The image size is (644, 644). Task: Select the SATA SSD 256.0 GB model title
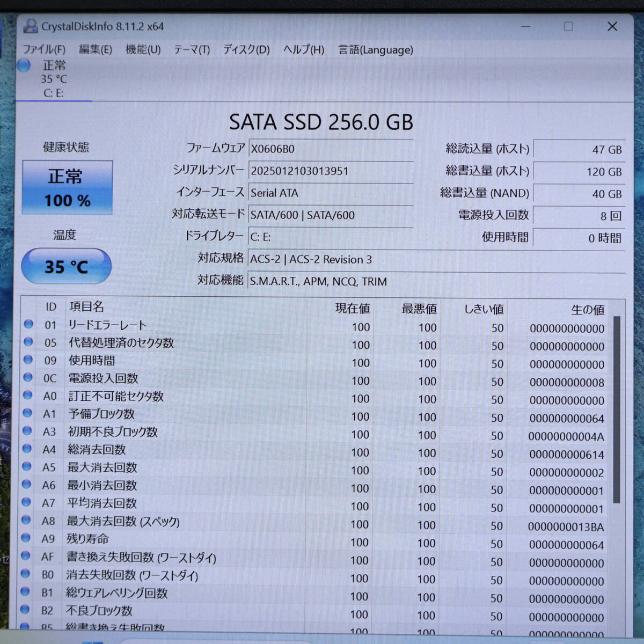321,122
